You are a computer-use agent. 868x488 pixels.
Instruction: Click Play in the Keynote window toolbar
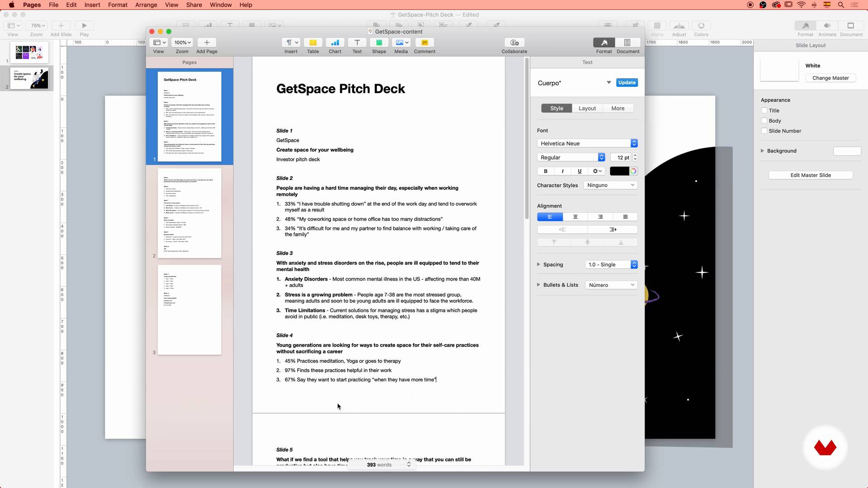(x=84, y=26)
